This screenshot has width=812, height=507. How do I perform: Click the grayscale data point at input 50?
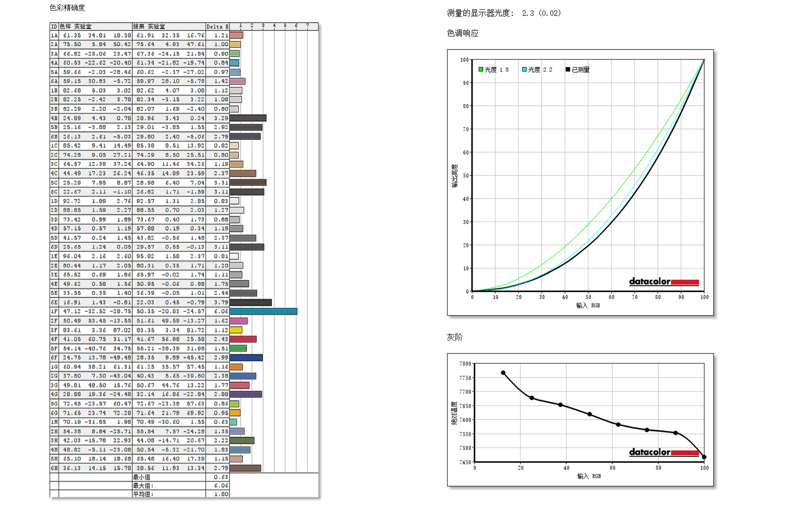(x=590, y=414)
